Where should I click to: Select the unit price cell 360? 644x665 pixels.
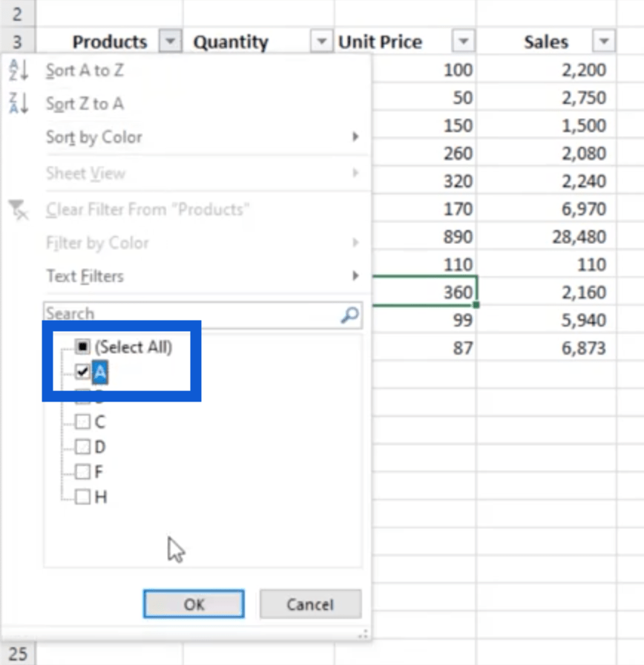pos(424,292)
